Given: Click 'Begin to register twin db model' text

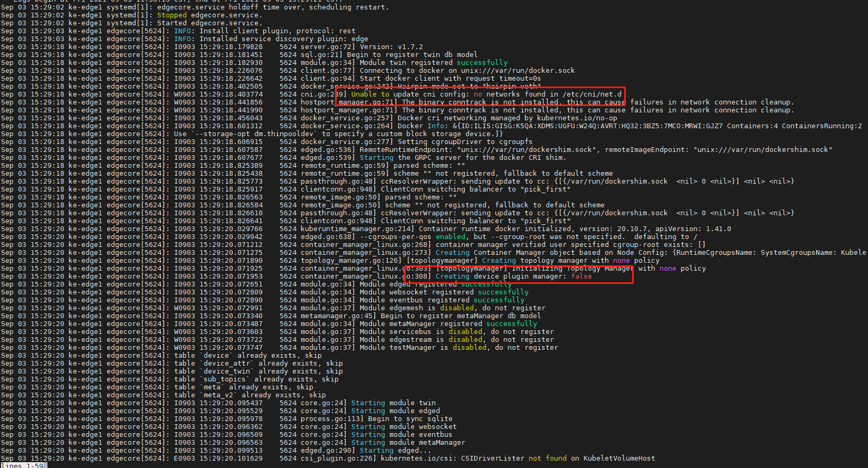Looking at the screenshot, I should click(x=412, y=55).
